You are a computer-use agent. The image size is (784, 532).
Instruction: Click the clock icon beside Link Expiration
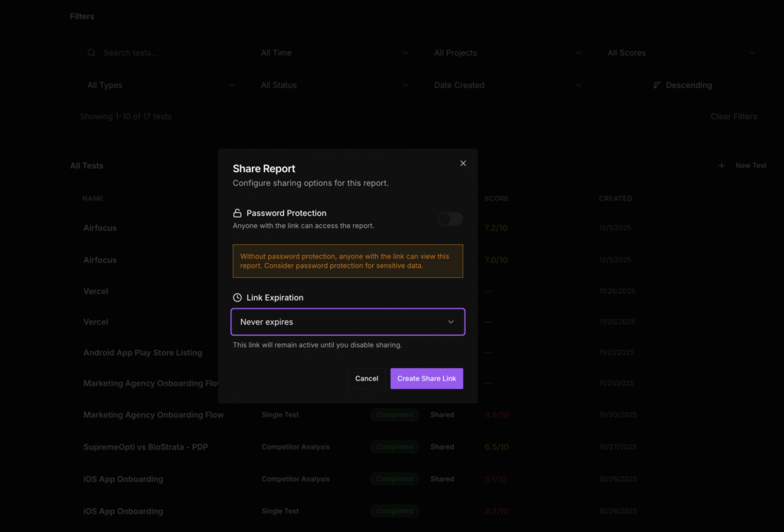[237, 297]
